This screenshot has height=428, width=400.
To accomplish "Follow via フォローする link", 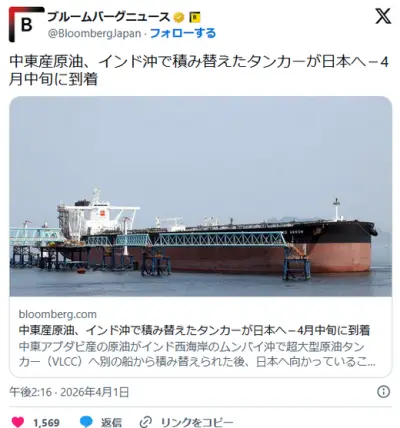I will click(183, 33).
